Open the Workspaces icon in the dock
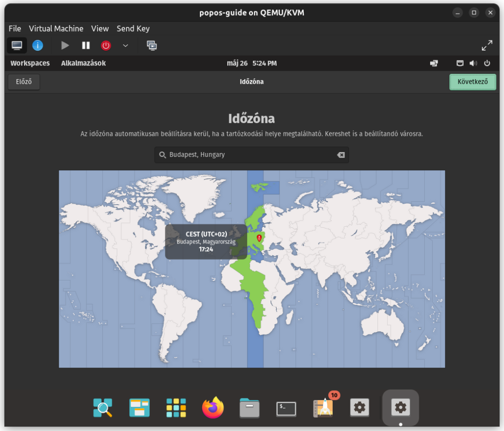Viewport: 504px width, 431px height. 139,407
